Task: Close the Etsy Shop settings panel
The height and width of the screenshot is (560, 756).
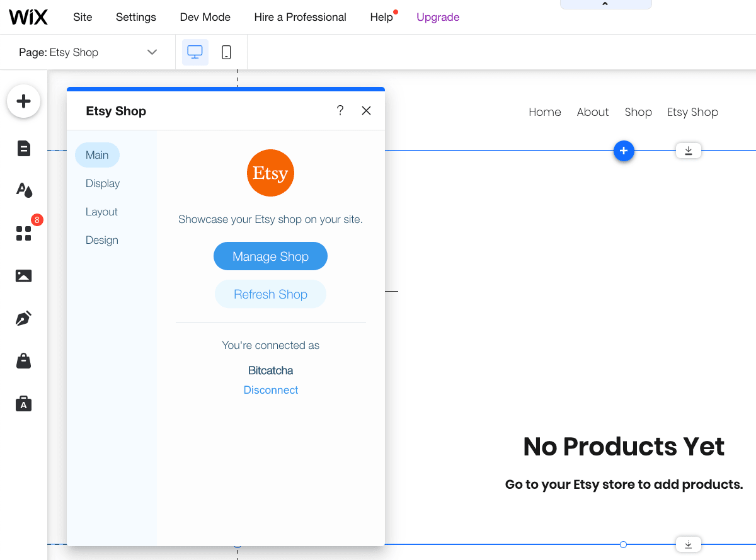Action: (366, 111)
